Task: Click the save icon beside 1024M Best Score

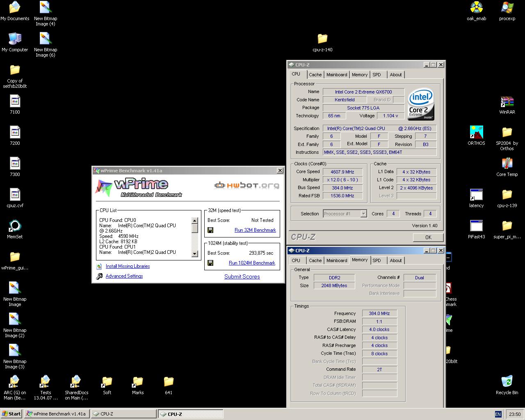Action: (210, 263)
